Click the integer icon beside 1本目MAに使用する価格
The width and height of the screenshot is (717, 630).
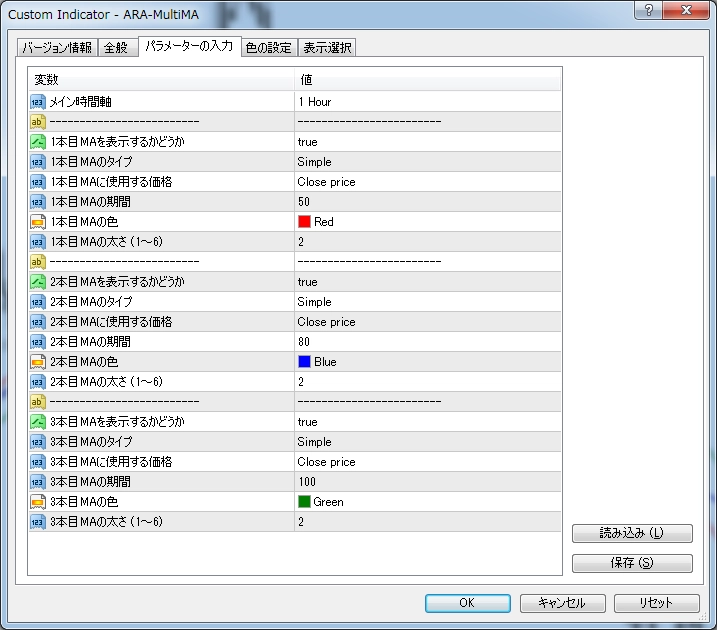[38, 182]
